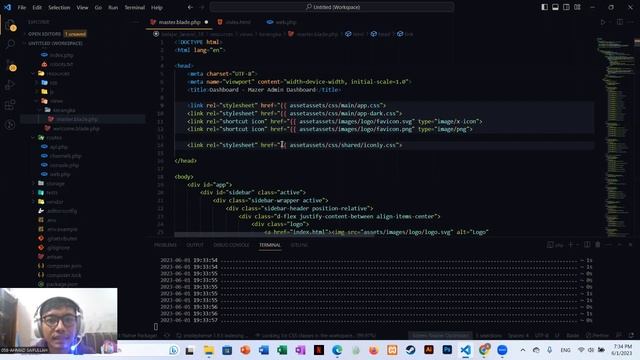Toggle the bottom panel layout icon
The width and height of the screenshot is (640, 360).
(556, 7)
